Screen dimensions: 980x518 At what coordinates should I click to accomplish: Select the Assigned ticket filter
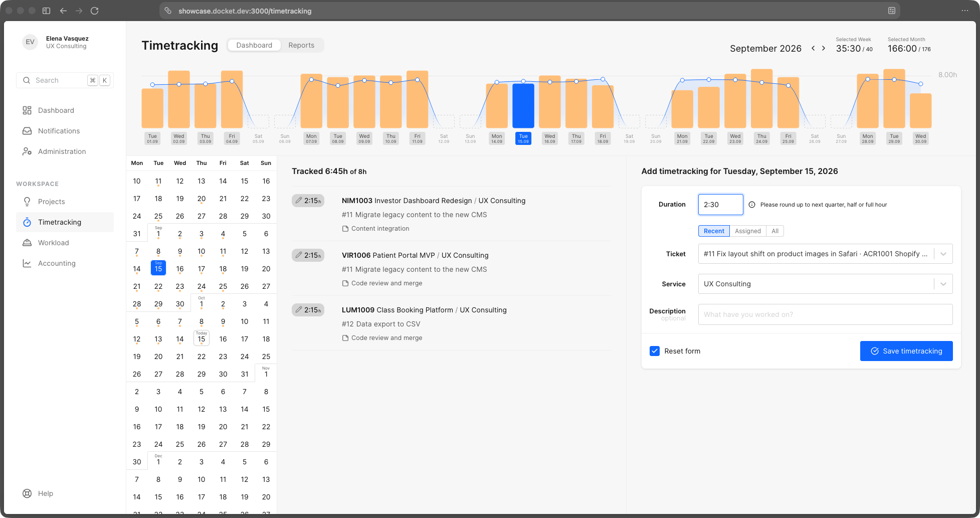pyautogui.click(x=748, y=231)
